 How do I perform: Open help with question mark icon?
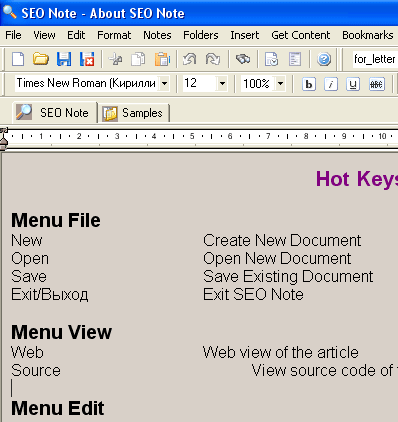point(324,59)
